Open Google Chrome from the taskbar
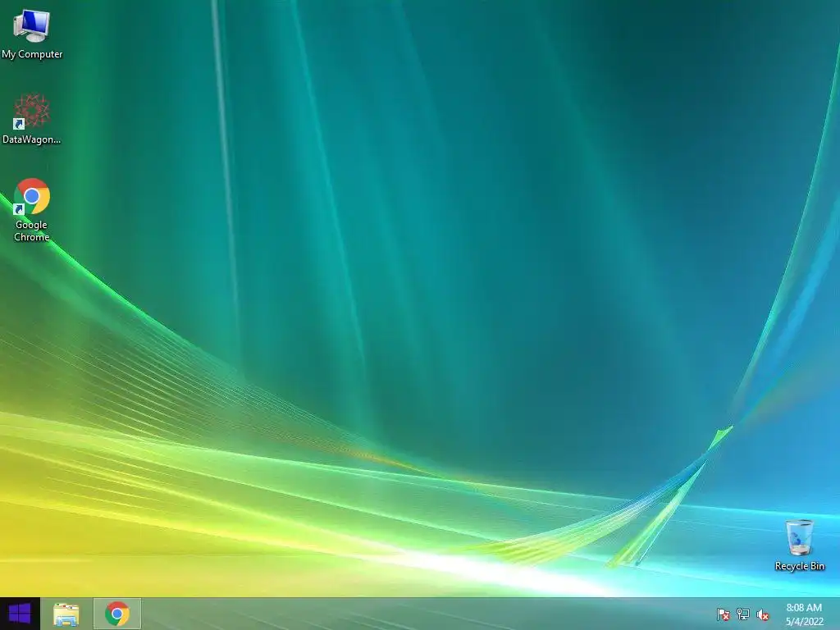Screen dimensions: 840x630 117,614
